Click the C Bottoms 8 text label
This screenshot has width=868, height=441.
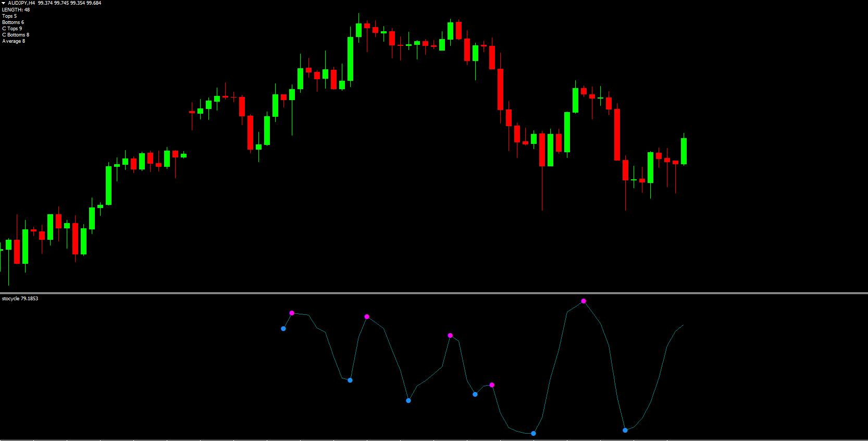[x=16, y=35]
